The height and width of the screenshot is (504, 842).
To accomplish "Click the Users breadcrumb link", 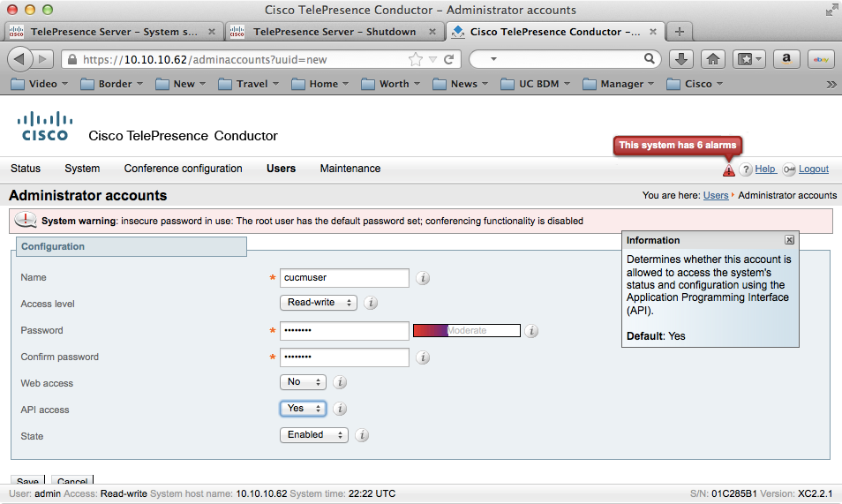I will [x=716, y=195].
